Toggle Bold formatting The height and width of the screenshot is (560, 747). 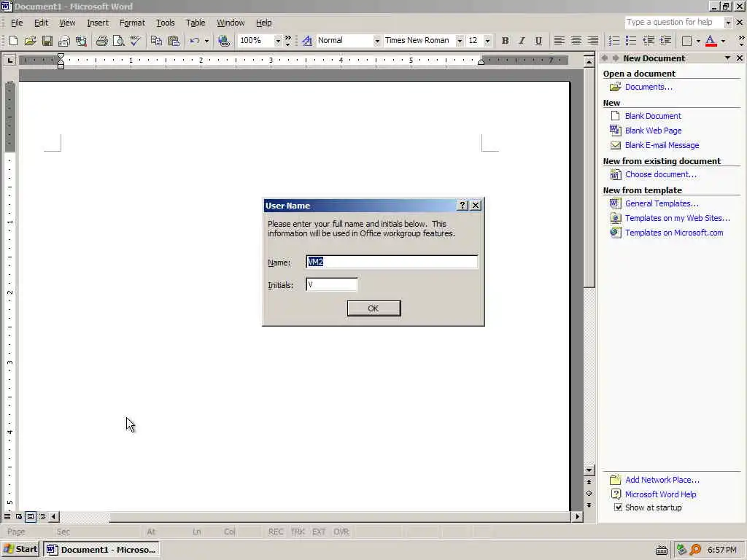505,41
